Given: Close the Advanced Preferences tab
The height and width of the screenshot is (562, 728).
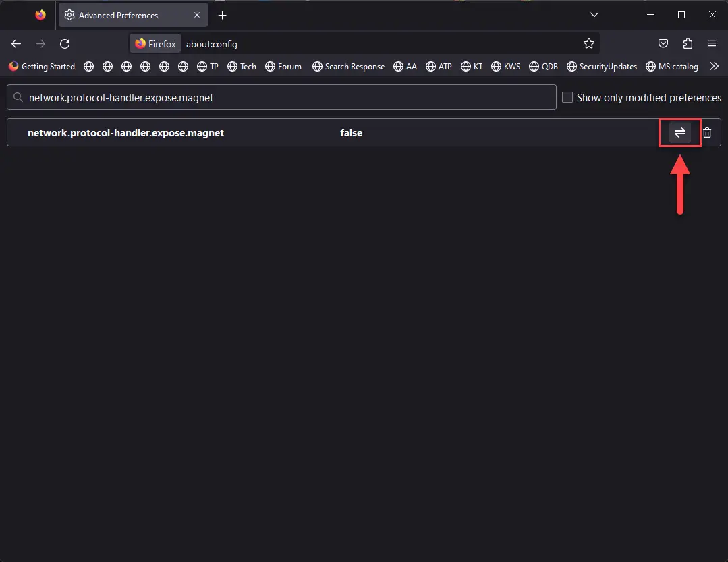Looking at the screenshot, I should click(x=197, y=15).
